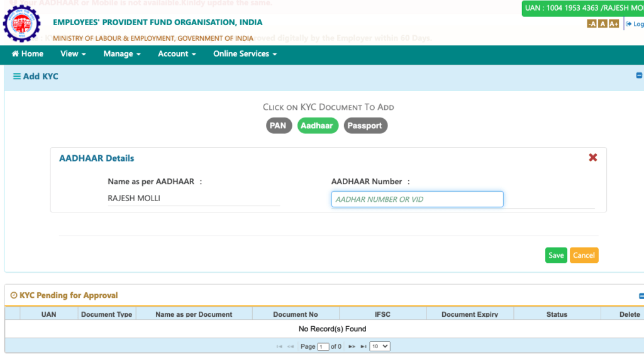The width and height of the screenshot is (644, 357).
Task: Click the Status column header
Action: pyautogui.click(x=557, y=314)
